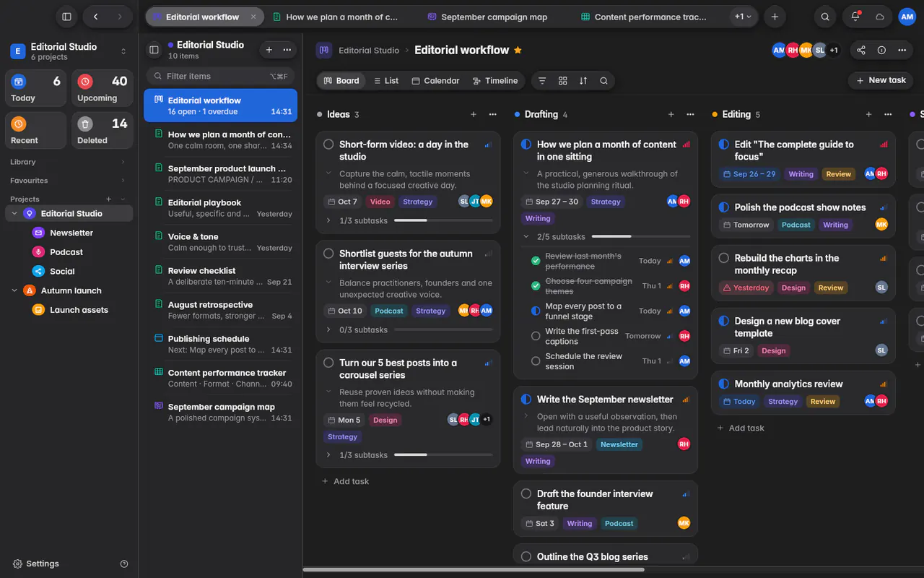Click the filter icon in the board toolbar
The height and width of the screenshot is (578, 924).
[542, 81]
